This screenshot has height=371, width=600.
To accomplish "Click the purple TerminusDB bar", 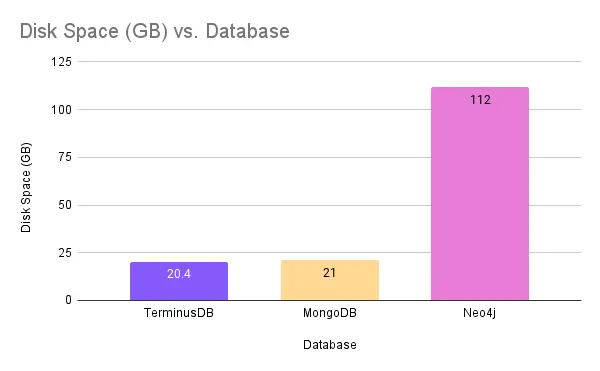I will pyautogui.click(x=179, y=281).
